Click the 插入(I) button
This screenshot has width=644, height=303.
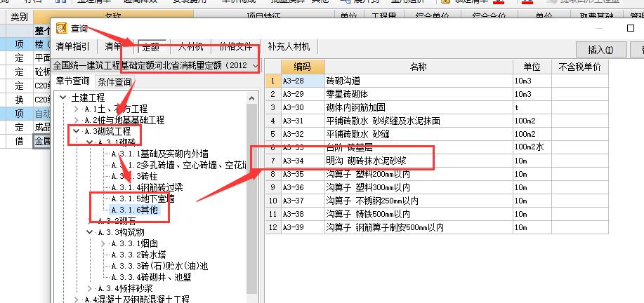pos(601,50)
